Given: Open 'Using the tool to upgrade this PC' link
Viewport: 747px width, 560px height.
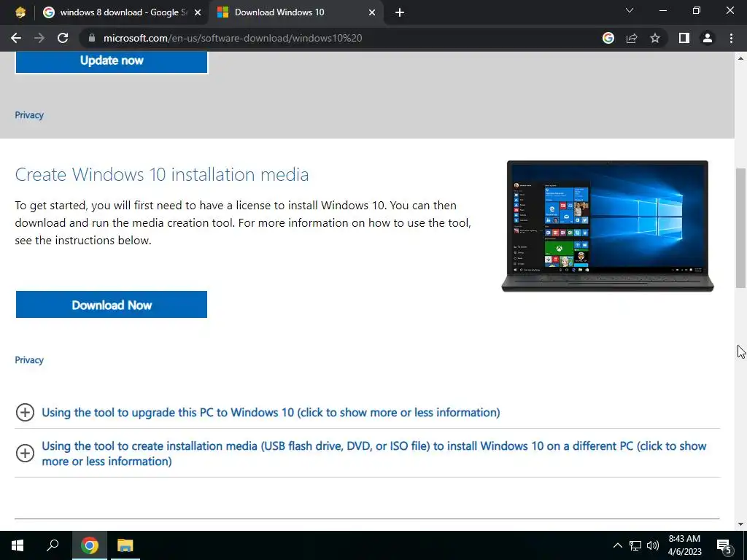Looking at the screenshot, I should point(271,413).
